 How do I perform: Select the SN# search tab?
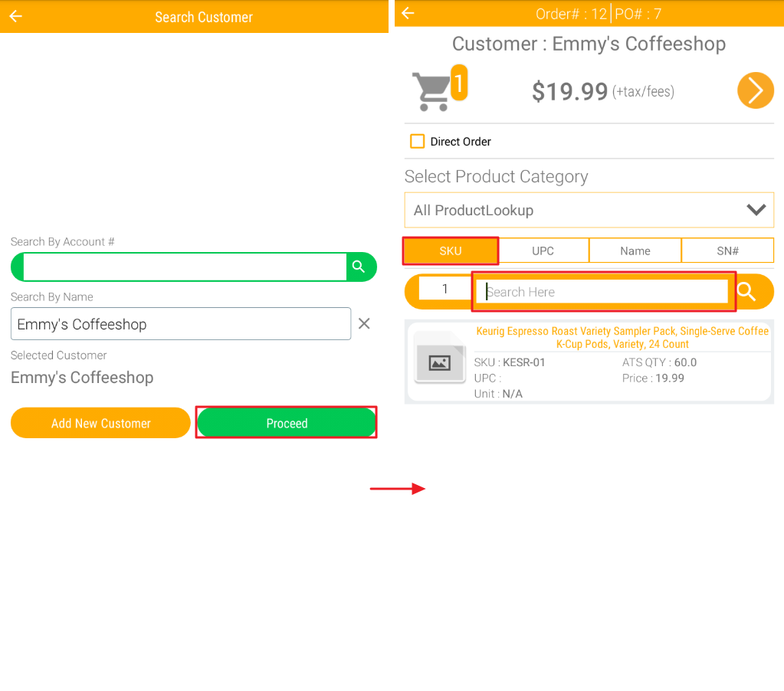pyautogui.click(x=727, y=251)
